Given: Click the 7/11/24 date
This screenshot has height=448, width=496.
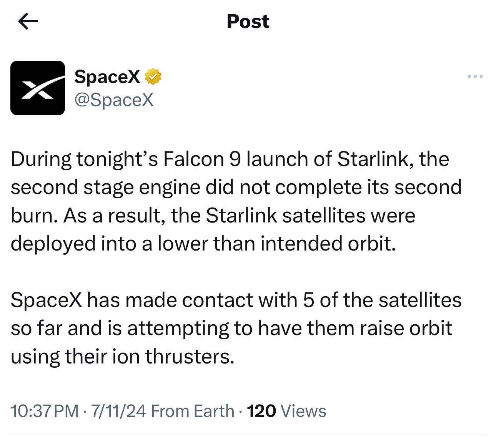Looking at the screenshot, I should tap(118, 411).
